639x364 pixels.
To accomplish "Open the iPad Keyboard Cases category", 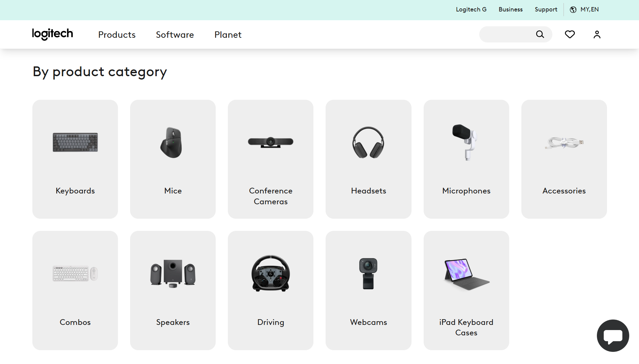I will pos(466,290).
